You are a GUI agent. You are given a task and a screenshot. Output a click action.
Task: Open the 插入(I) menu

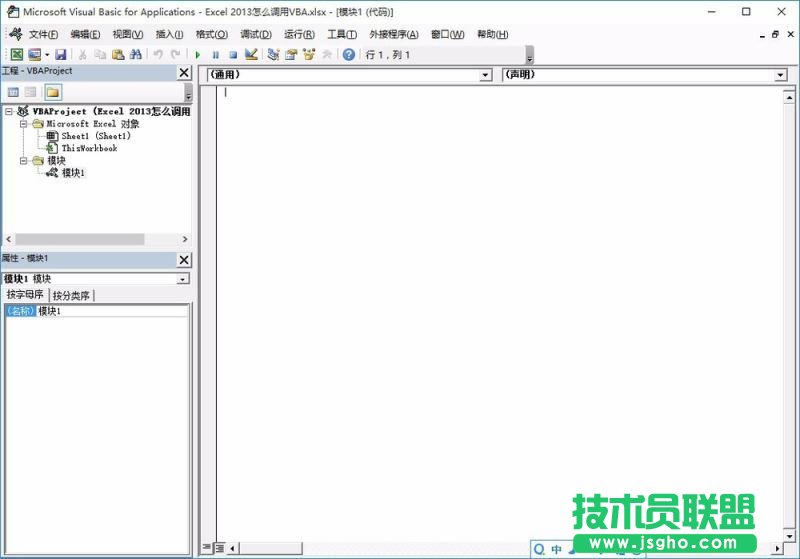coord(169,34)
